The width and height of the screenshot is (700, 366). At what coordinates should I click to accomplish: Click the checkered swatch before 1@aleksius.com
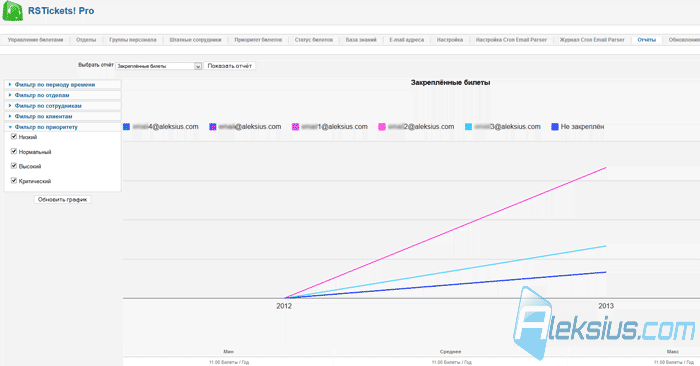click(296, 127)
